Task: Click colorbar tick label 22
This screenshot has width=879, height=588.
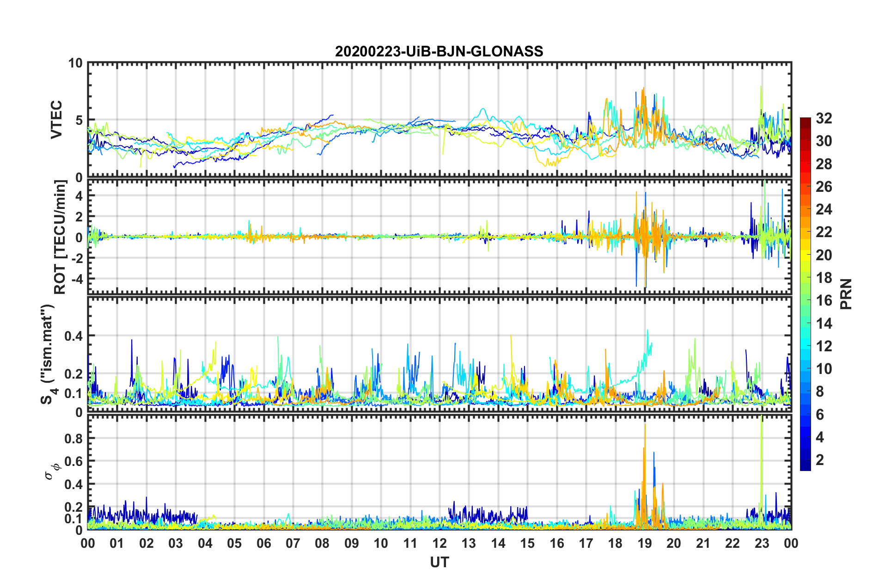Action: click(x=824, y=232)
